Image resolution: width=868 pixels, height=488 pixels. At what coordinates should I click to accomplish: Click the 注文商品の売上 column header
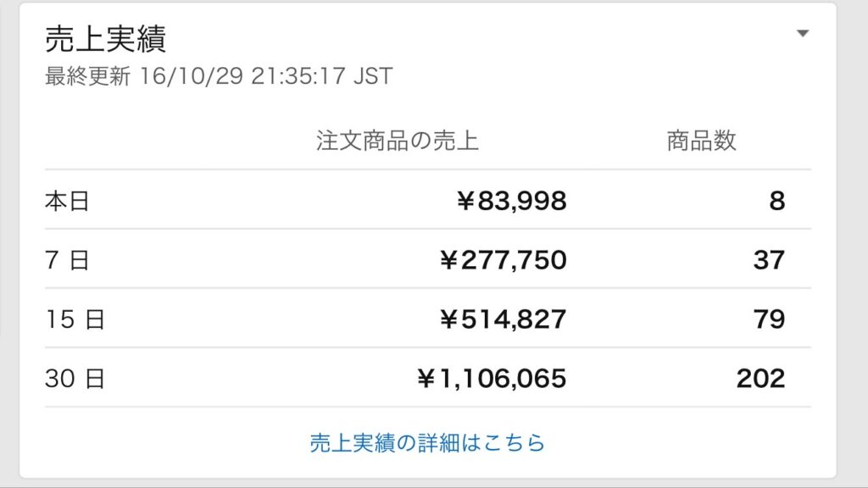[397, 141]
